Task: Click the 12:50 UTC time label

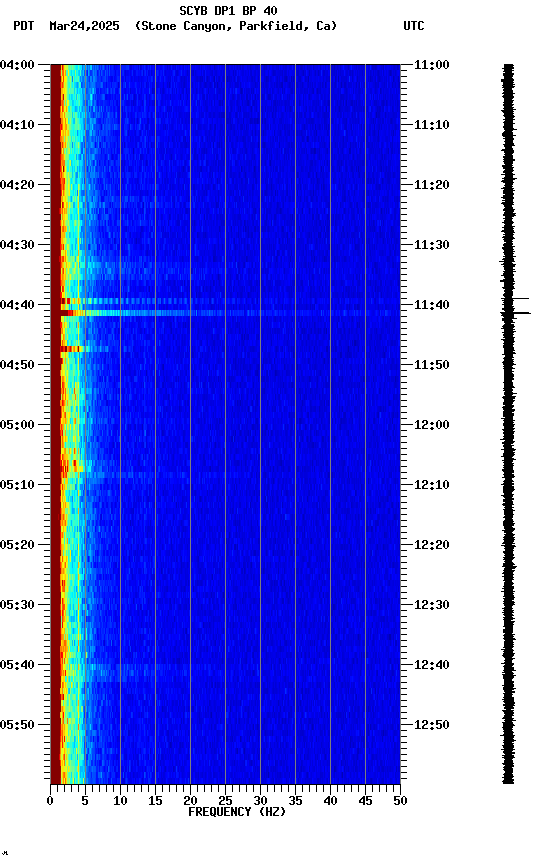Action: tap(432, 725)
